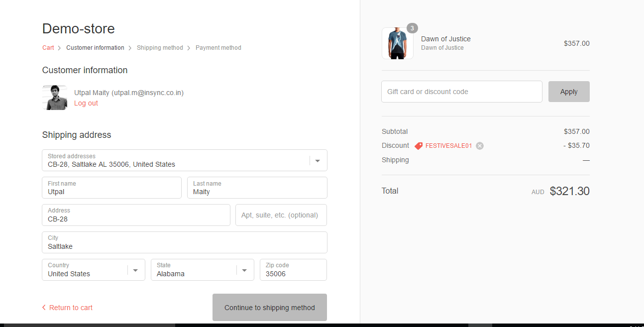The image size is (644, 327).
Task: Select Customer information breadcrumb step
Action: coord(95,48)
